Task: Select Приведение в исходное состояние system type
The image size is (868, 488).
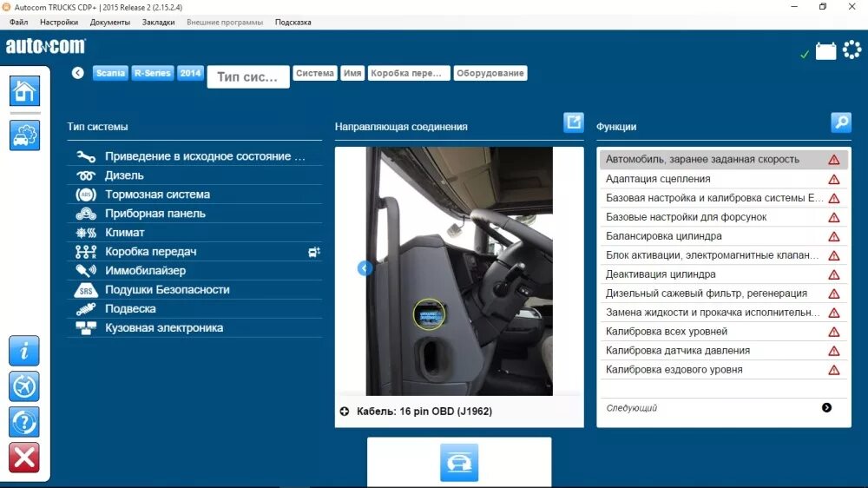Action: point(194,156)
